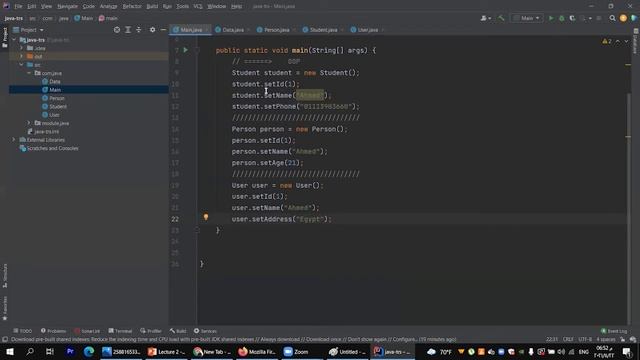Click the Build project hammer icon
This screenshot has height=360, width=640.
click(501, 18)
